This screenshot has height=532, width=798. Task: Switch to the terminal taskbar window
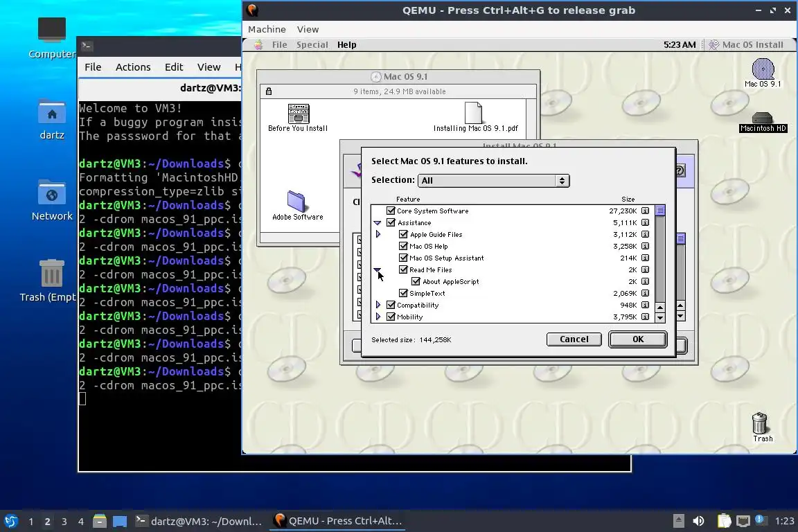[199, 521]
